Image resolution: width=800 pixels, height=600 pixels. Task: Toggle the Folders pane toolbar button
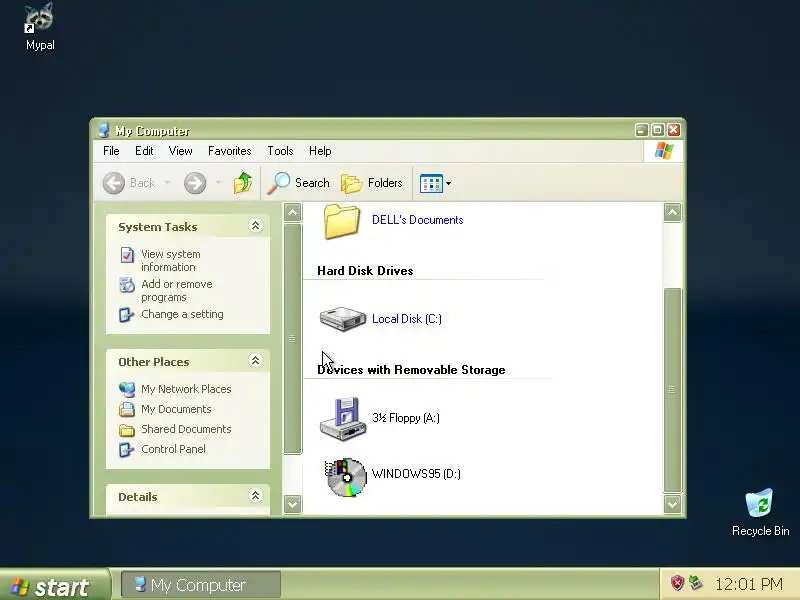pos(371,183)
